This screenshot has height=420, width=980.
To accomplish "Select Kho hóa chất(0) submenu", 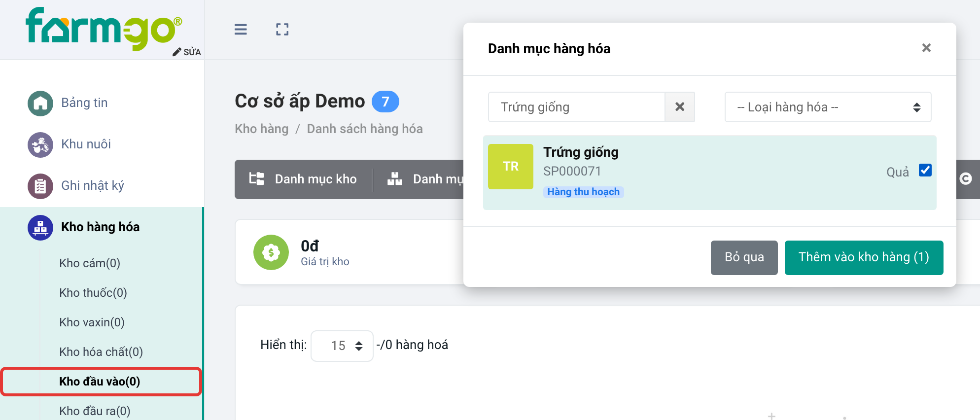I will pos(101,352).
